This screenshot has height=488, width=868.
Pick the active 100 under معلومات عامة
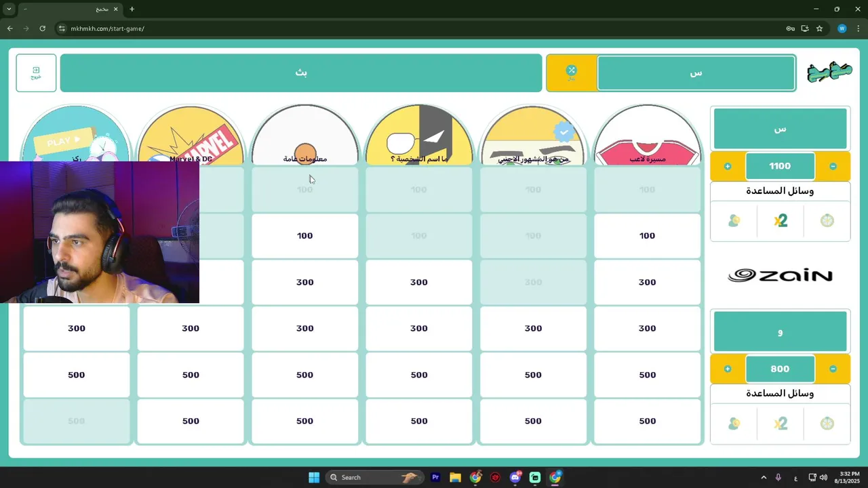(x=304, y=236)
